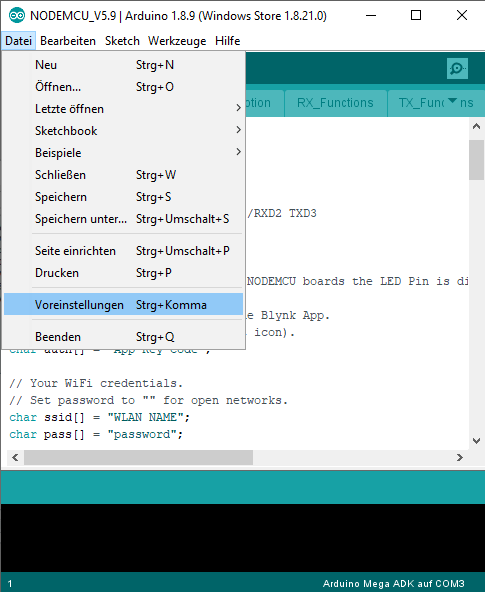Screen dimensions: 485x592
Task: Open the Bearbeiten menu
Action: 68,41
